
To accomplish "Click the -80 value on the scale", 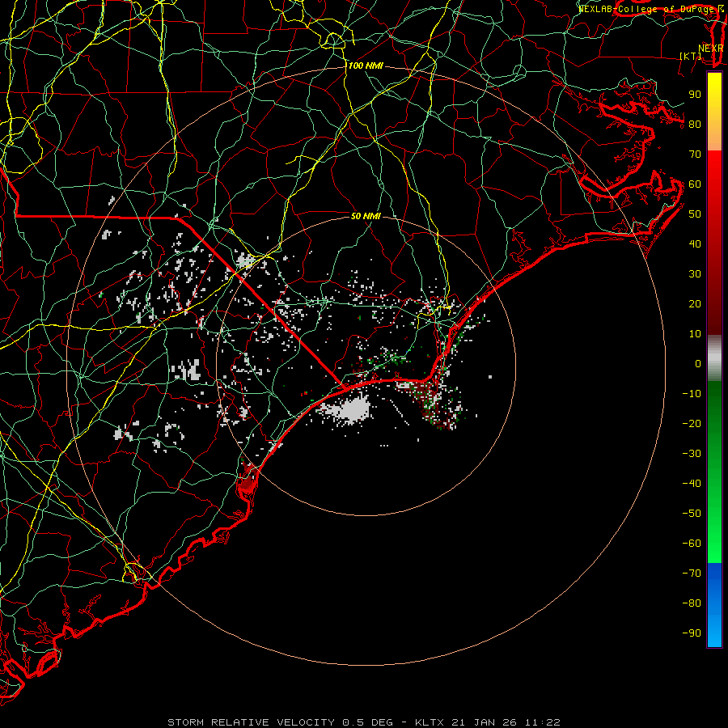I will pos(692,603).
